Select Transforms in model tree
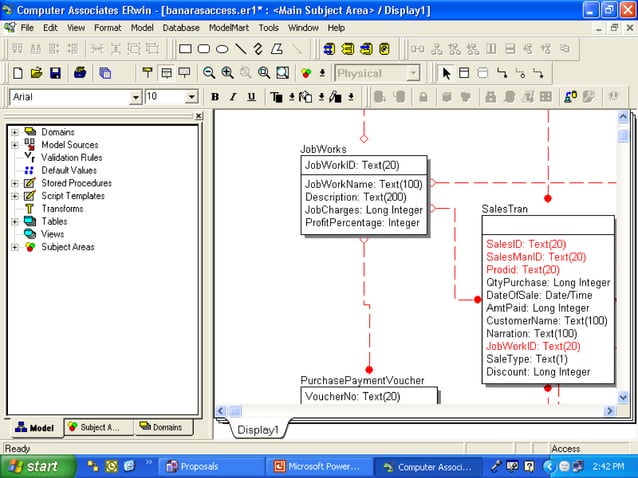 pos(62,209)
